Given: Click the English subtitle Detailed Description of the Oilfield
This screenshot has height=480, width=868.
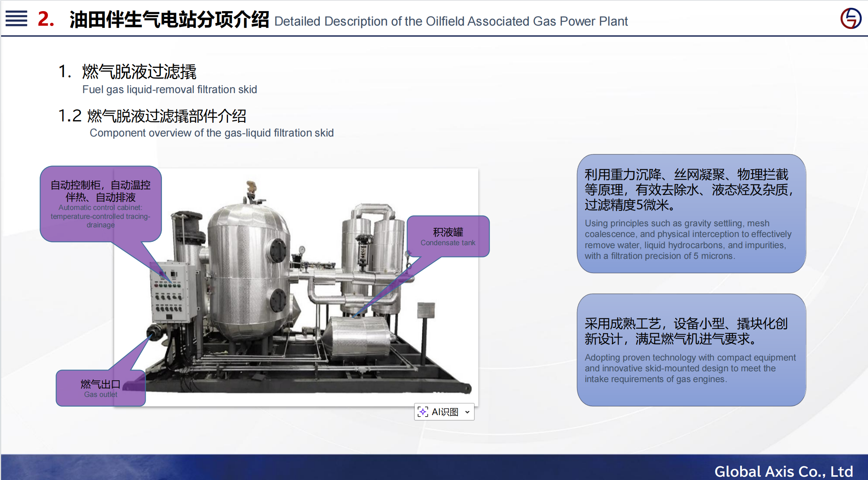Looking at the screenshot, I should point(451,21).
